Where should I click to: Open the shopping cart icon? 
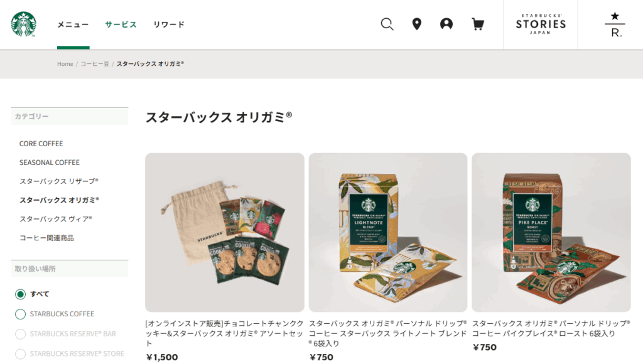tap(478, 24)
